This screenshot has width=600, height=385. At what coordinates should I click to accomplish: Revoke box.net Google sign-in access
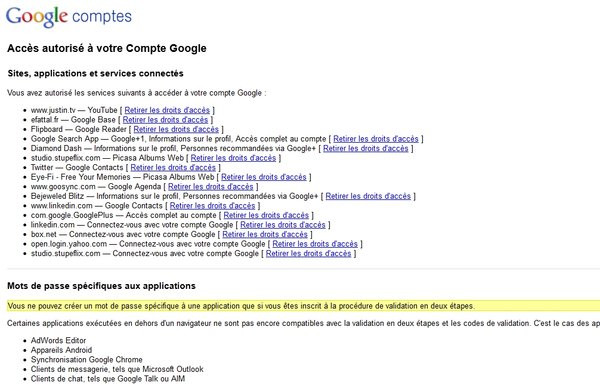click(265, 235)
